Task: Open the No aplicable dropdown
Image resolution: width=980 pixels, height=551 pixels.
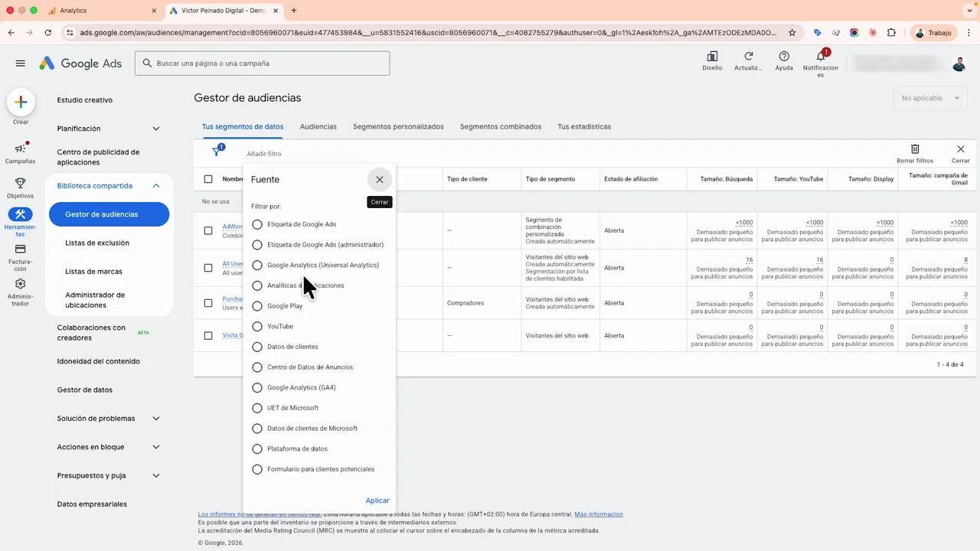Action: (x=930, y=98)
